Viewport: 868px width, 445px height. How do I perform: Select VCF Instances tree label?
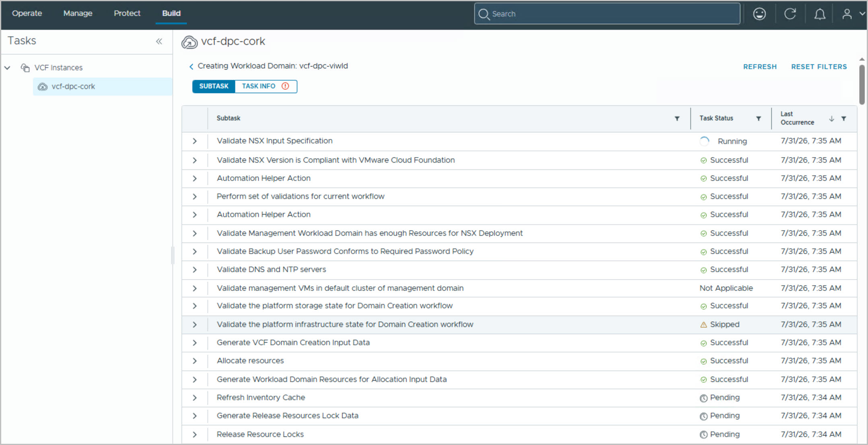[x=58, y=68]
